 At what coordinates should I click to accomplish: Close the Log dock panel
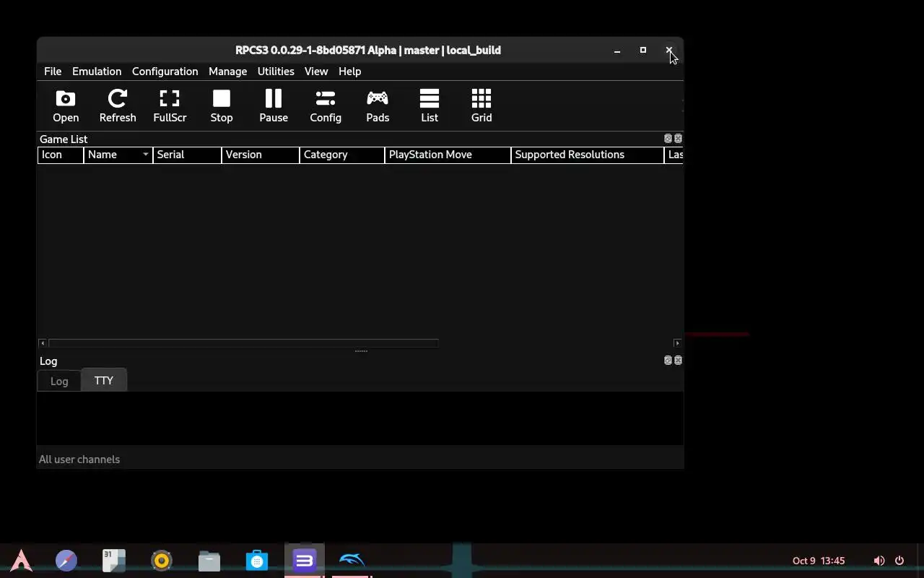(678, 360)
